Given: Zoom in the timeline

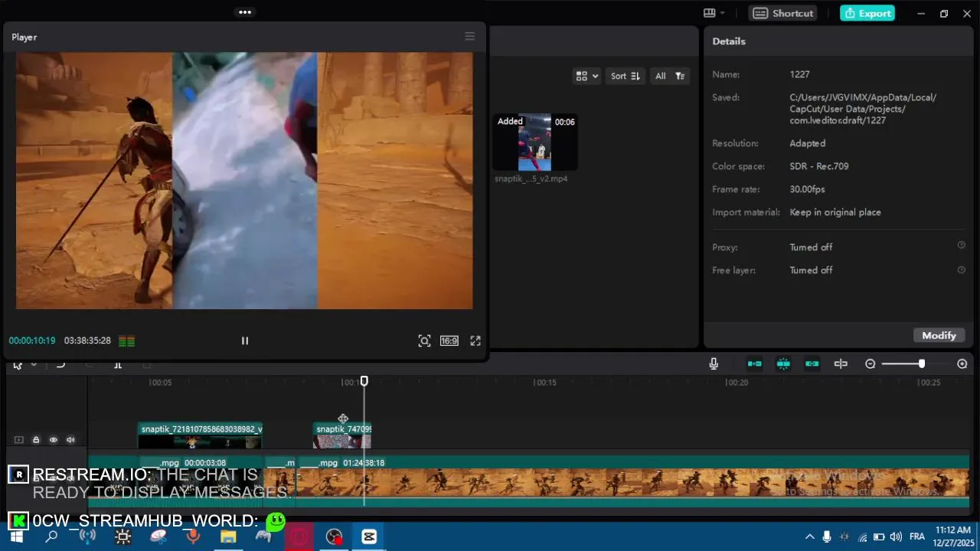Looking at the screenshot, I should pos(962,364).
